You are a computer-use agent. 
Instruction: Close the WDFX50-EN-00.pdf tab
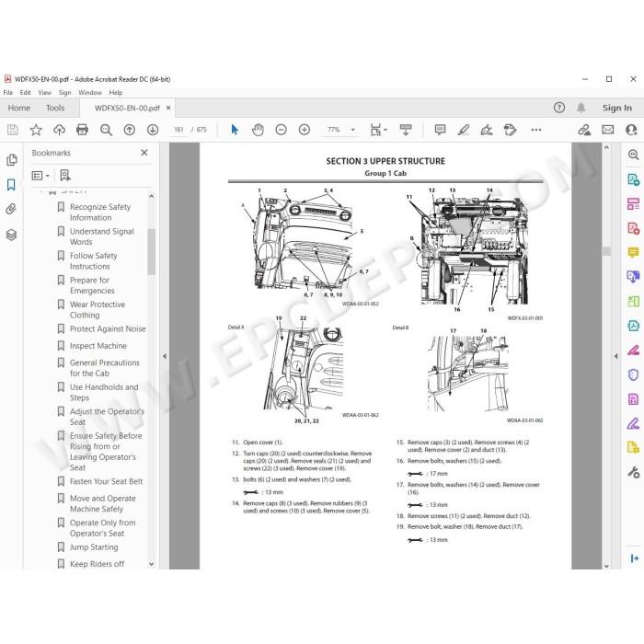[x=168, y=108]
